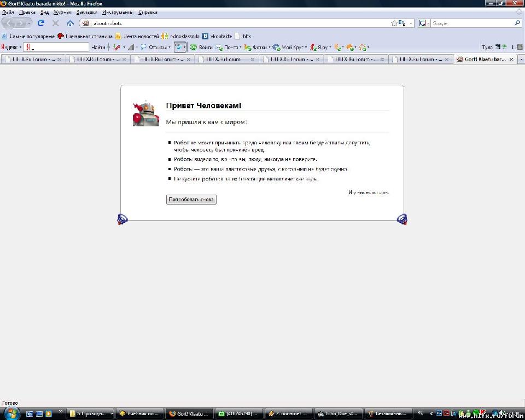Click the bookmark star in address bar
Viewport: 525px width, 420px height.
394,24
